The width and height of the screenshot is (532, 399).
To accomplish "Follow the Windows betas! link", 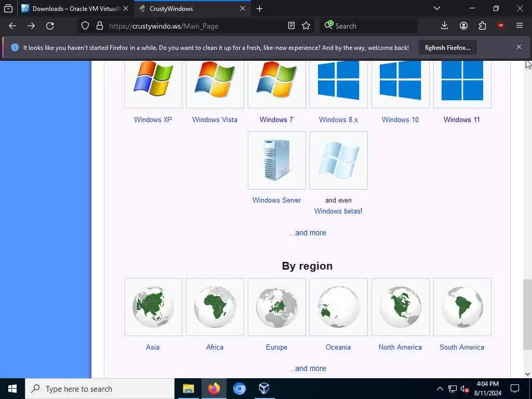I will tap(338, 211).
